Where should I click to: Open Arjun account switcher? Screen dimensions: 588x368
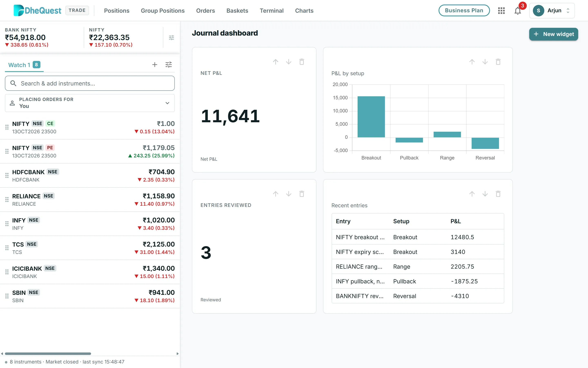(x=552, y=11)
